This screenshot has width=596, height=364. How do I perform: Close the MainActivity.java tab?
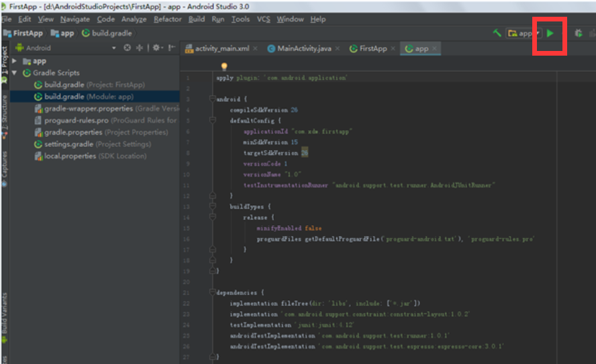tap(337, 48)
